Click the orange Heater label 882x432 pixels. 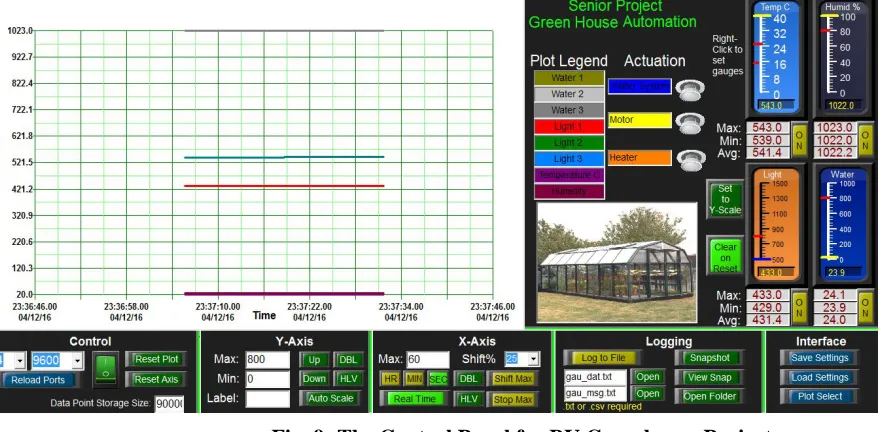tap(640, 158)
